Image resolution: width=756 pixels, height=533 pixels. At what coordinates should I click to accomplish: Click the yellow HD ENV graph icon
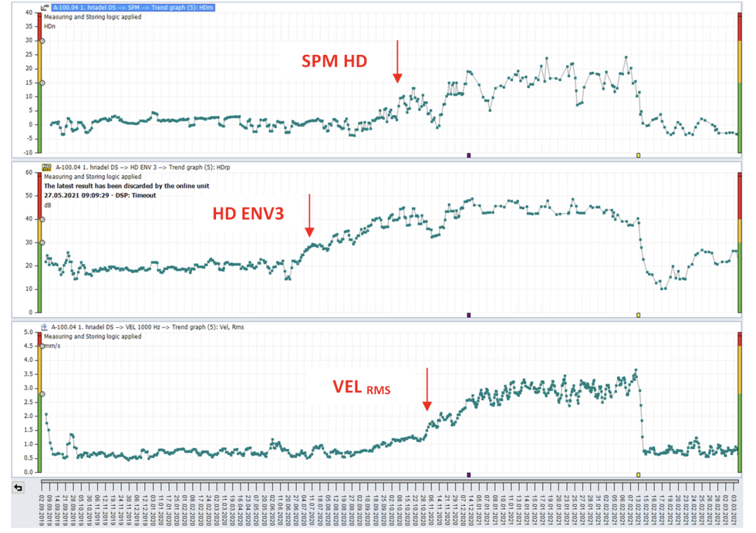pos(46,167)
